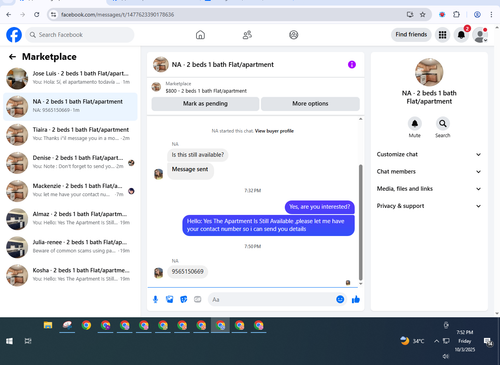Image resolution: width=500 pixels, height=365 pixels.
Task: Open the Almaz conversation
Action: click(x=70, y=219)
